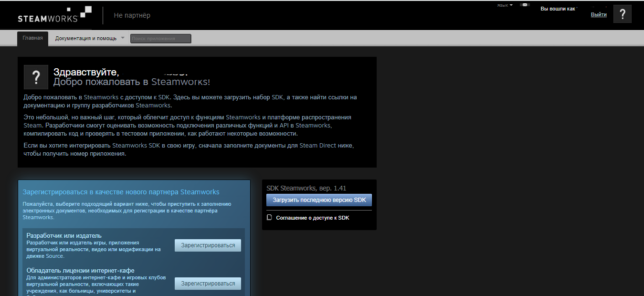Screen dimensions: 644x296
Task: Switch to the Главная tab
Action: 32,38
